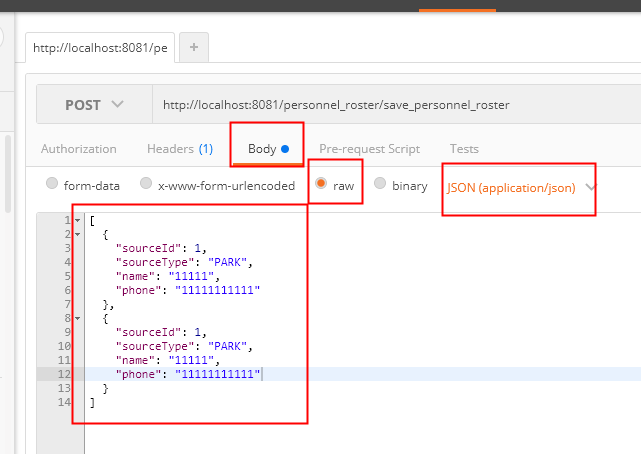Open a new request tab with plus
Viewport: 641px width, 454px height.
click(x=194, y=47)
